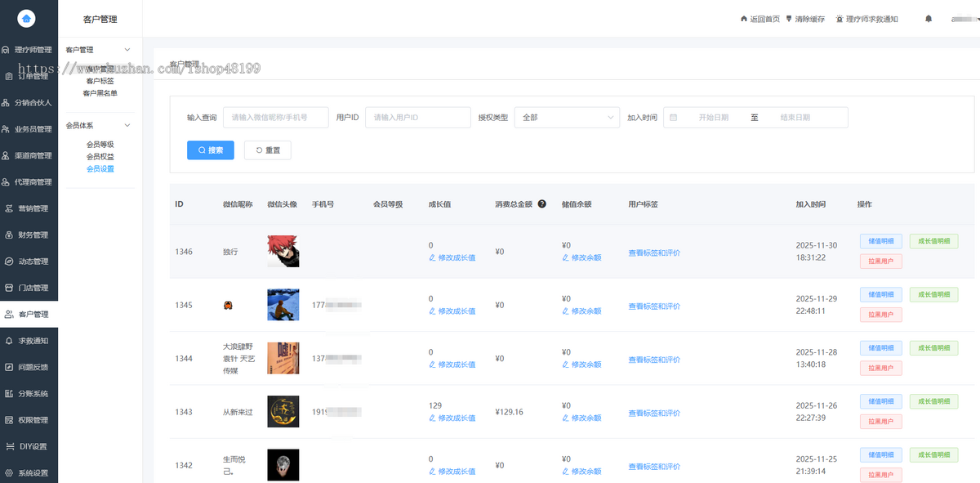Collapse the 会员体系 submenu
This screenshot has width=980, height=483.
click(127, 126)
